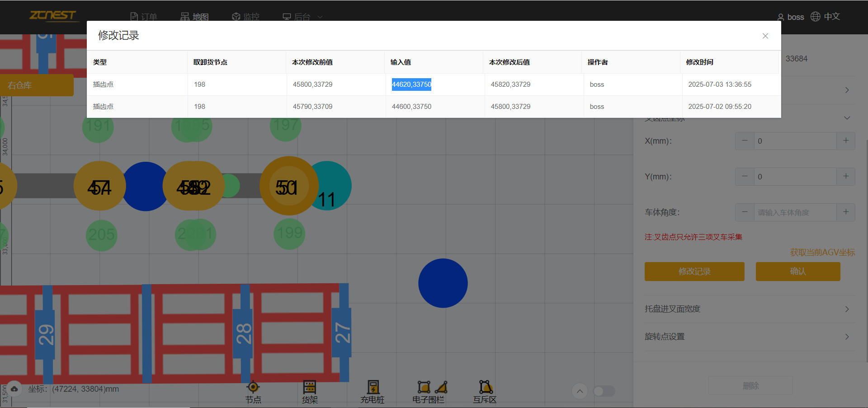Click the 确认 confirm button

797,272
